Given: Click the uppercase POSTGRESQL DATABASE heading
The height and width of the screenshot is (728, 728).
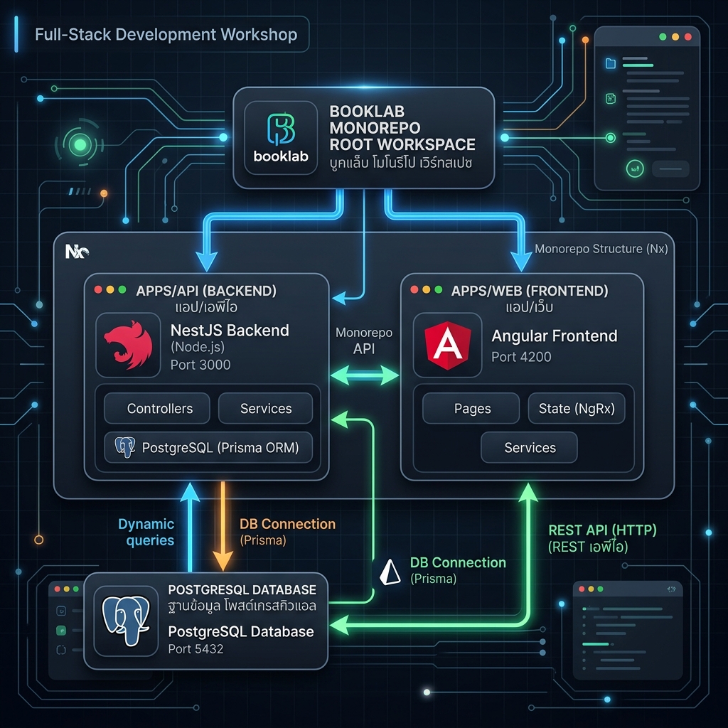Looking at the screenshot, I should point(242,589).
